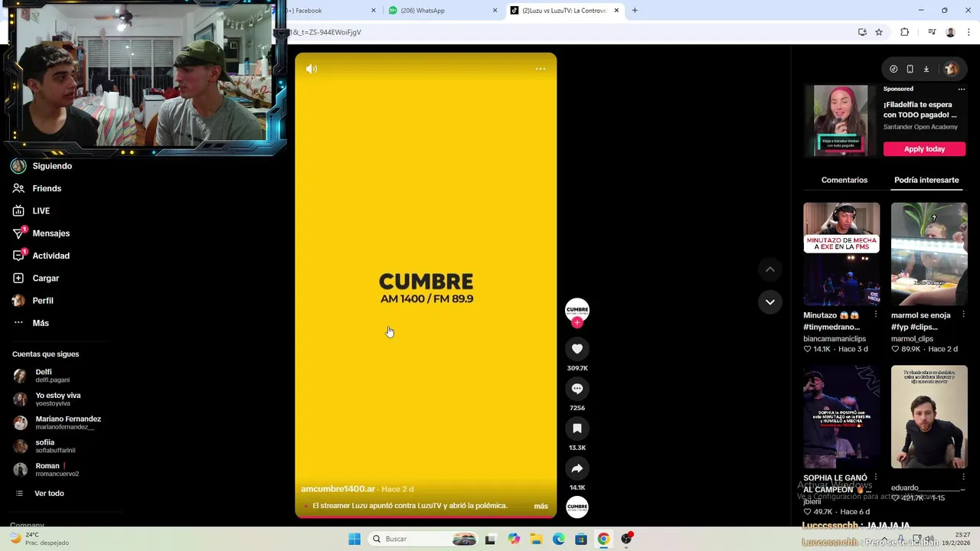Open the Cumbre sound disc at the bottom
This screenshot has width=980, height=551.
(577, 507)
